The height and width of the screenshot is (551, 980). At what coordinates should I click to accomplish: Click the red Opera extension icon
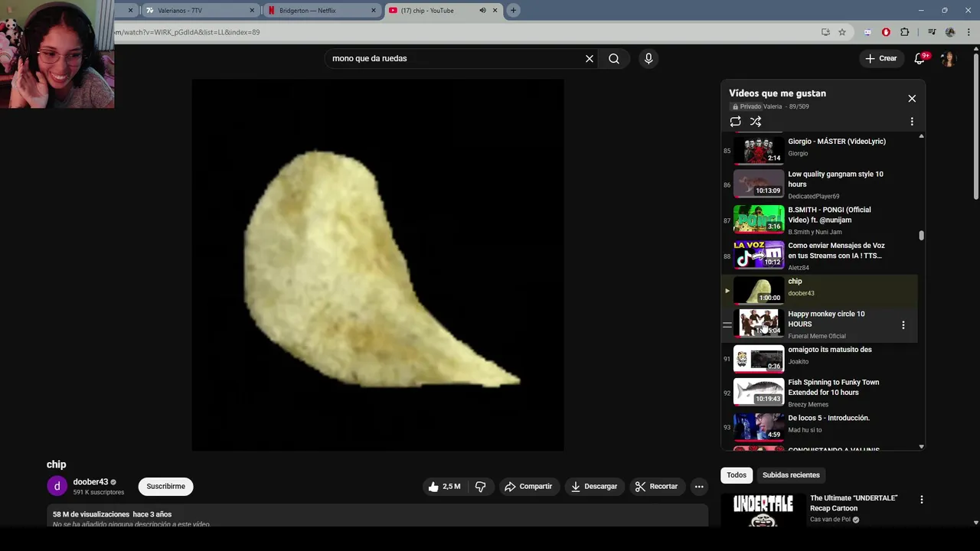(x=886, y=32)
